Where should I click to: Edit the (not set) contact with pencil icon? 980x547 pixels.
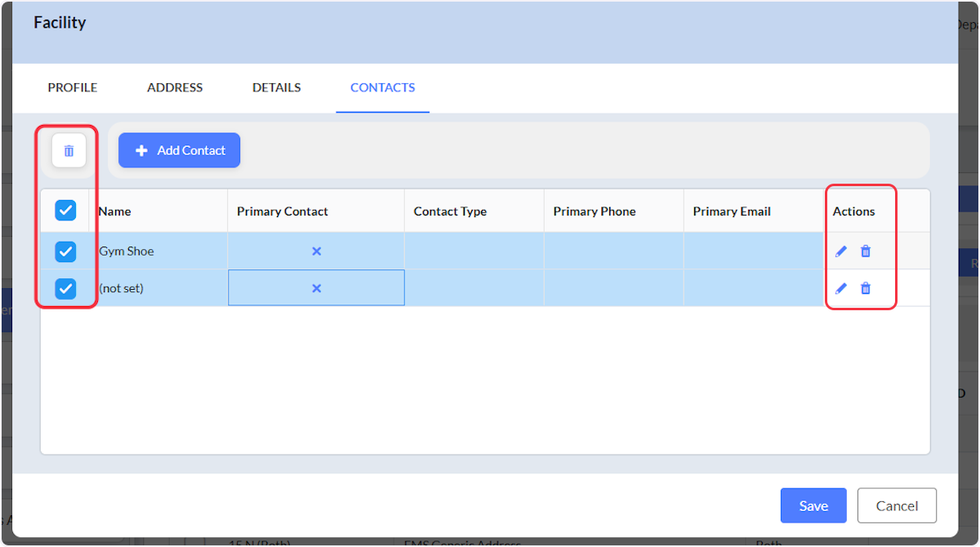841,288
